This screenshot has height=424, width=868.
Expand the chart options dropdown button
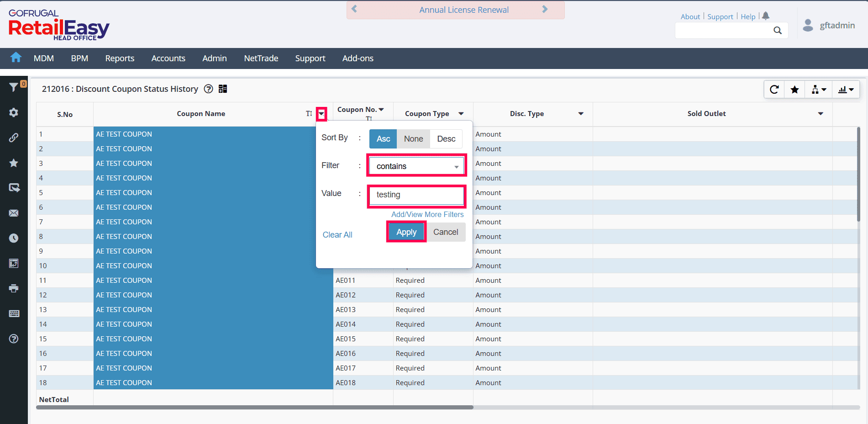(x=846, y=90)
